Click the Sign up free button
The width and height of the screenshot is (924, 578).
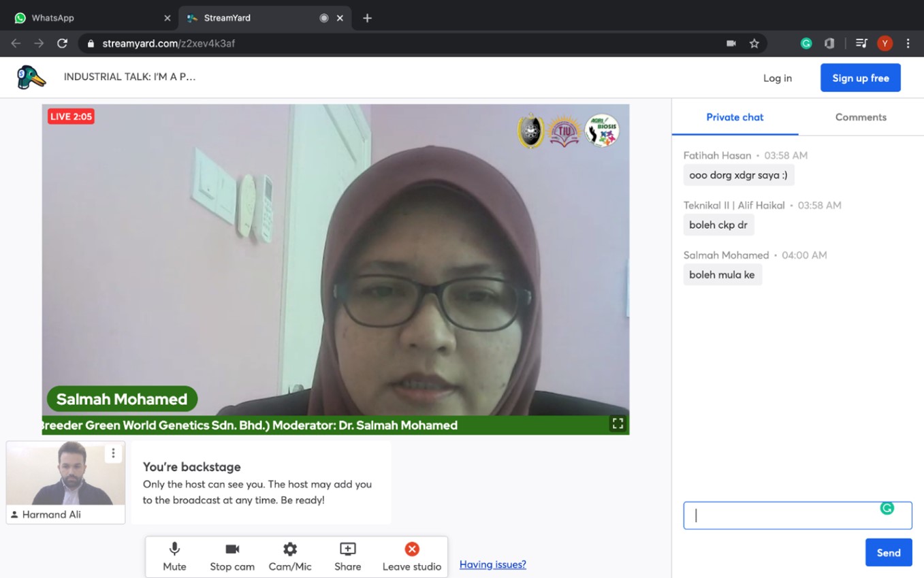coord(860,78)
